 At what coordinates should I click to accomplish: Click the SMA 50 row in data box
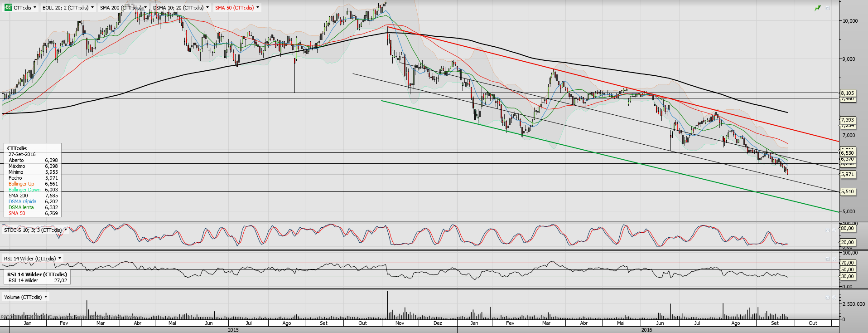(x=33, y=213)
